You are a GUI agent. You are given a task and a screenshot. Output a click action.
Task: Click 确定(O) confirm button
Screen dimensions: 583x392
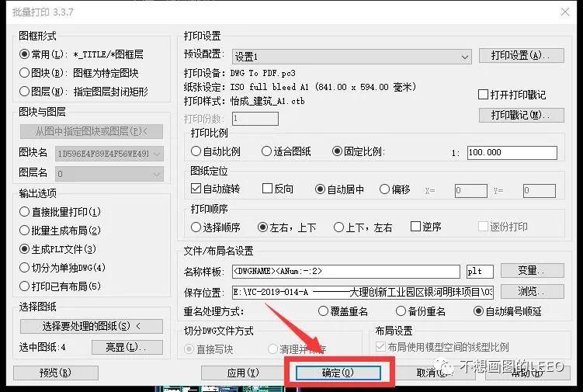coord(338,373)
